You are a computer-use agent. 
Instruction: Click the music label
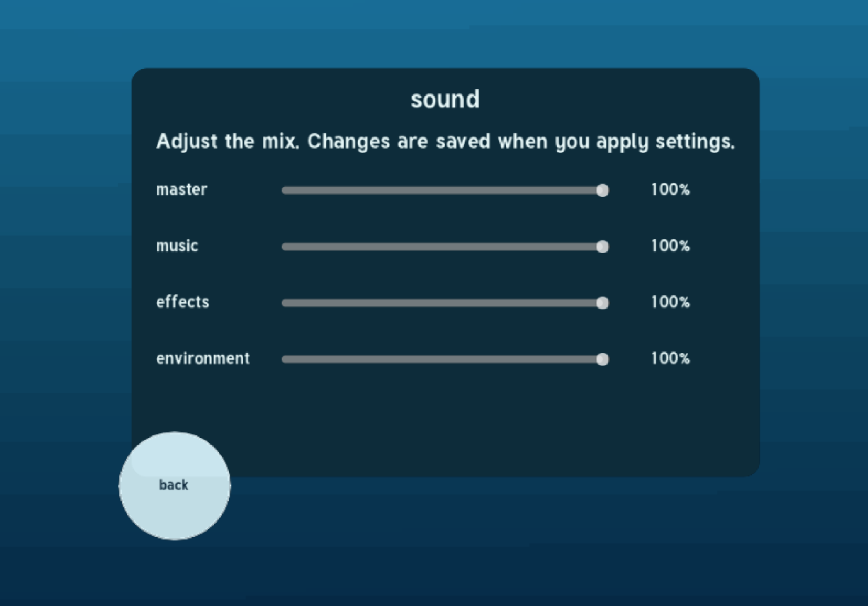tap(177, 246)
